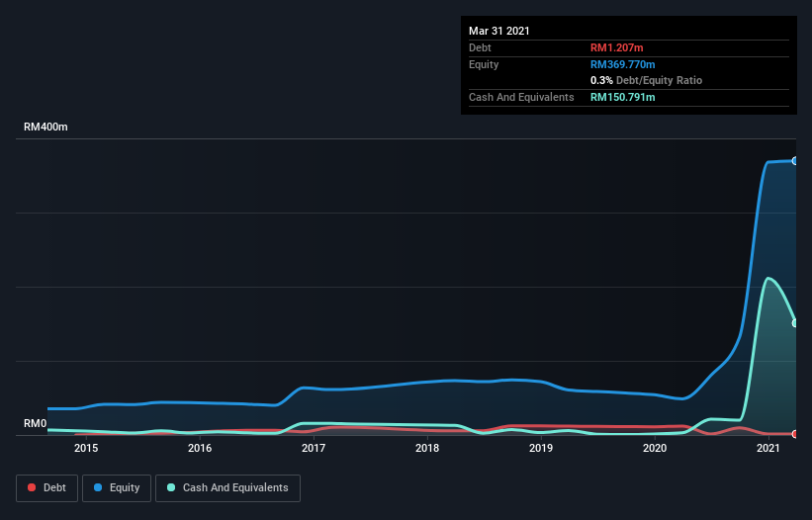
Task: Click the Cash And Equivalents tooltip row label
Action: coord(521,97)
